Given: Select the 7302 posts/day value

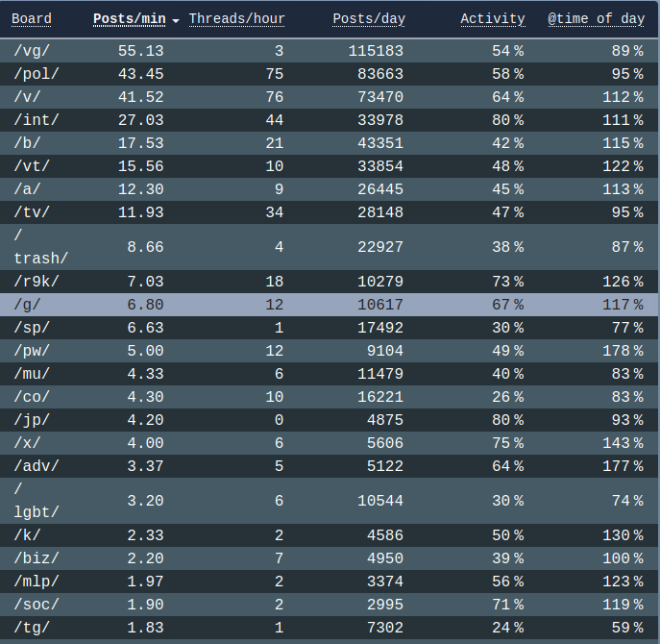Looking at the screenshot, I should coord(385,628).
